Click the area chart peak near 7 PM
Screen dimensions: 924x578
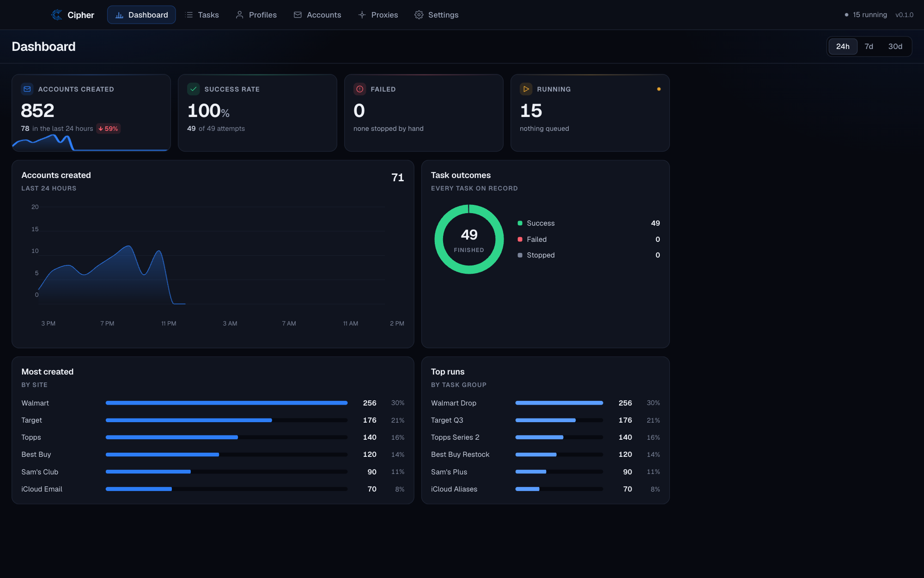(x=128, y=247)
